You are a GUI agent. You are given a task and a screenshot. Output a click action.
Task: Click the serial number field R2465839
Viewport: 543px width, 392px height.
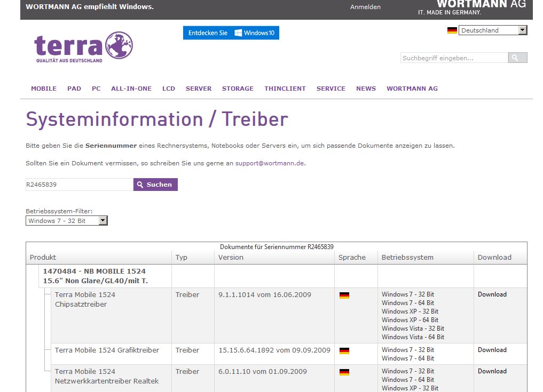80,185
